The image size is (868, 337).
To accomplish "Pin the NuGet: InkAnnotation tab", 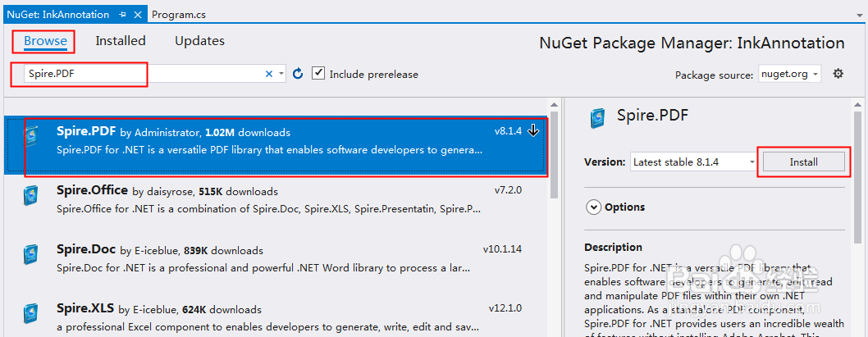I will click(122, 15).
